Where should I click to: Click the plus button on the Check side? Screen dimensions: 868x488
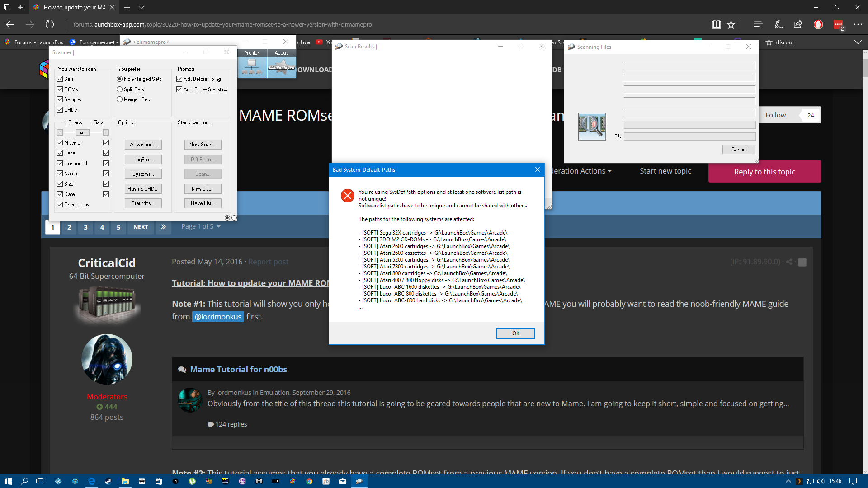coord(60,132)
